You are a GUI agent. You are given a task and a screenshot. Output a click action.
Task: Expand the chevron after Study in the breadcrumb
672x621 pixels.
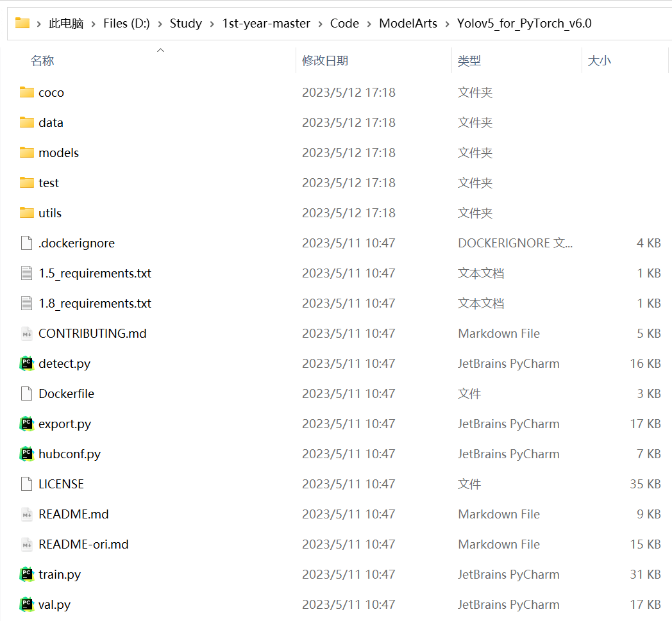(x=212, y=24)
